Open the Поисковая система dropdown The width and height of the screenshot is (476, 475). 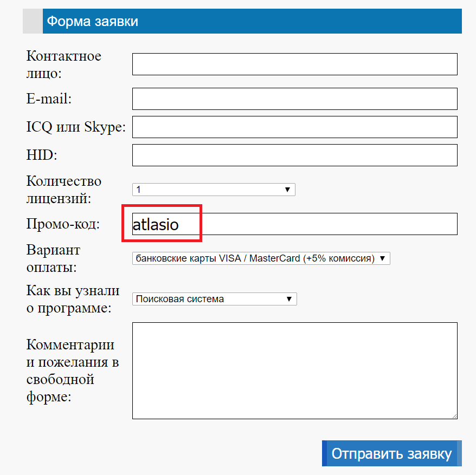pyautogui.click(x=214, y=298)
